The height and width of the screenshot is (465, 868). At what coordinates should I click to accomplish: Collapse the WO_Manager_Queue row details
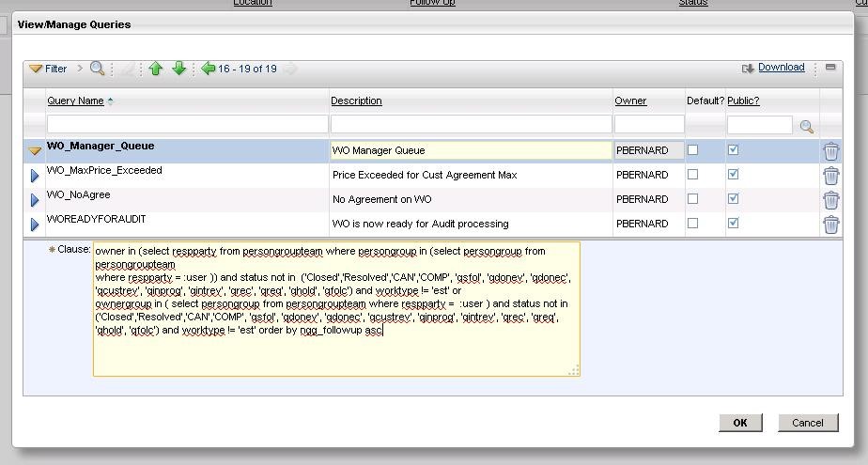tap(35, 150)
